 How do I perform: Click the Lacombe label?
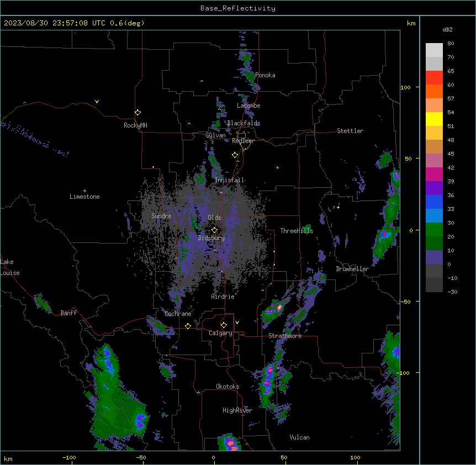248,105
